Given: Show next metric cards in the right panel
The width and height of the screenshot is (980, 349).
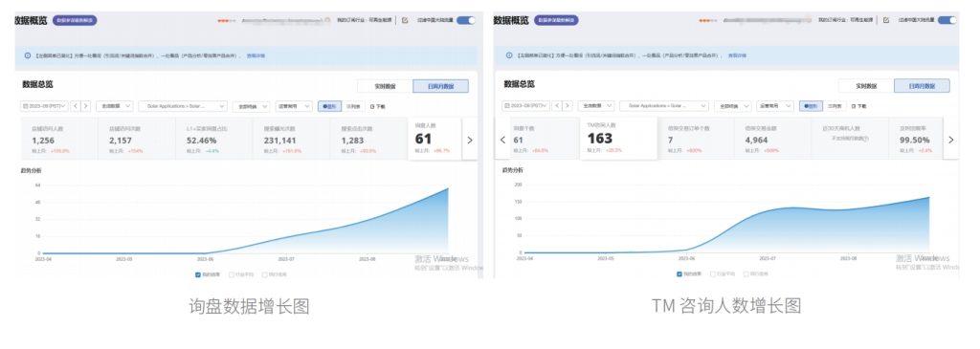Looking at the screenshot, I should click(950, 140).
